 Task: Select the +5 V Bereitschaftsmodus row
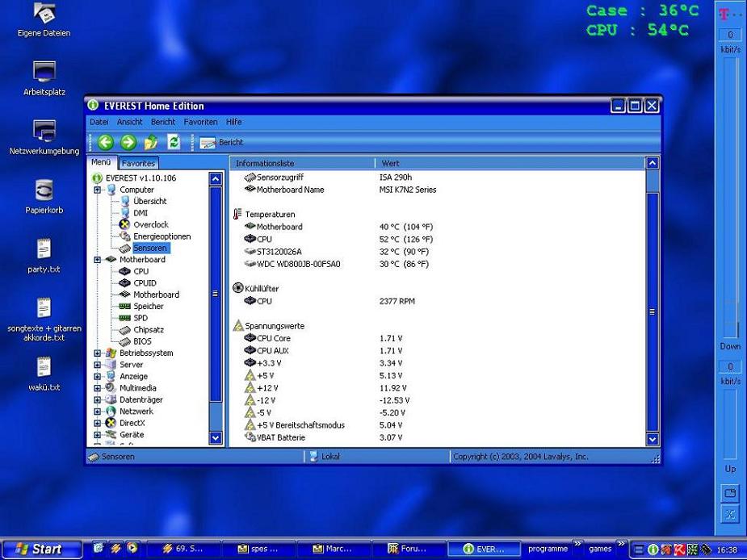pyautogui.click(x=300, y=424)
